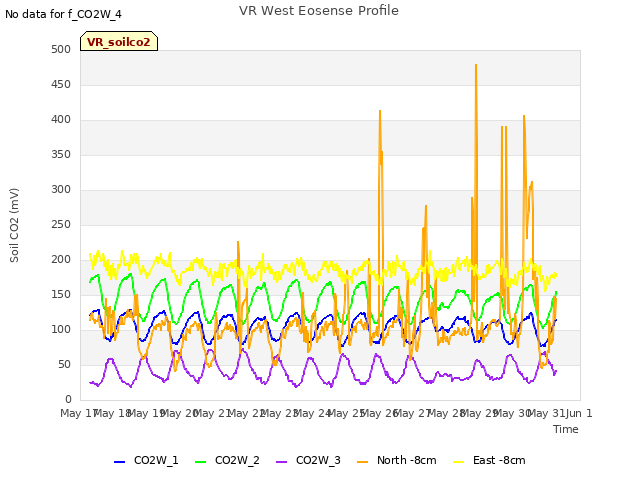Click the 450 y-axis tick label
The height and width of the screenshot is (480, 640).
coord(61,84)
